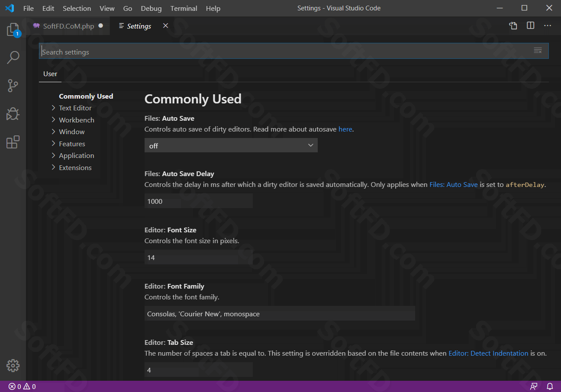Click the Files: Auto Save link
The width and height of the screenshot is (561, 392).
[x=453, y=184]
